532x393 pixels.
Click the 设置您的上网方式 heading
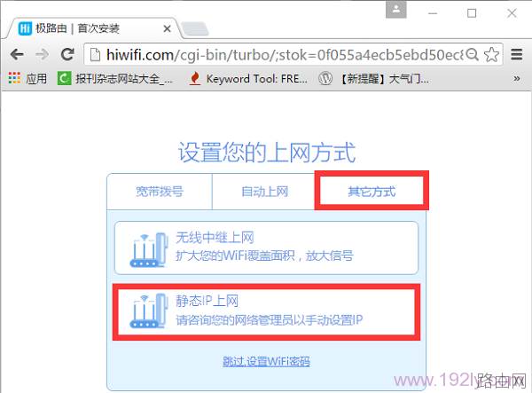click(267, 153)
